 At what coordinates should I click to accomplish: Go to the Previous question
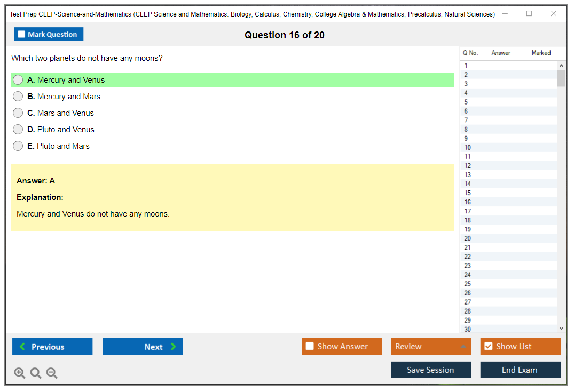coord(52,347)
